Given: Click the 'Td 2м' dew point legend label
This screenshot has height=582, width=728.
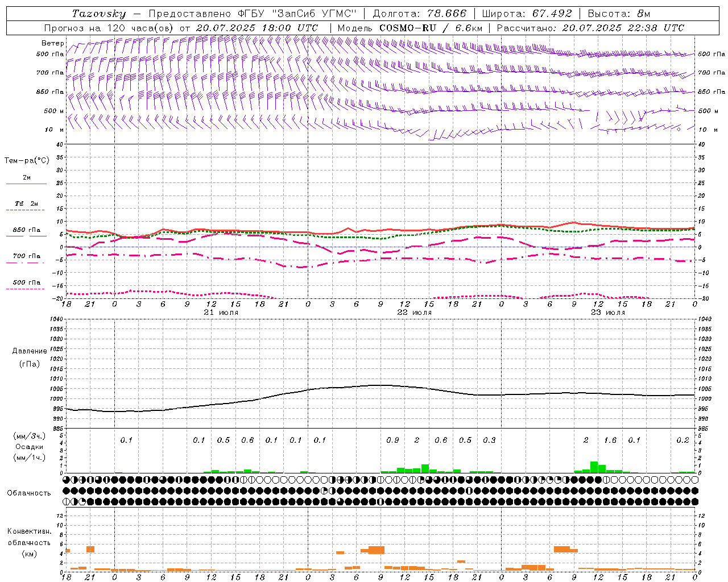Looking at the screenshot, I should point(26,203).
